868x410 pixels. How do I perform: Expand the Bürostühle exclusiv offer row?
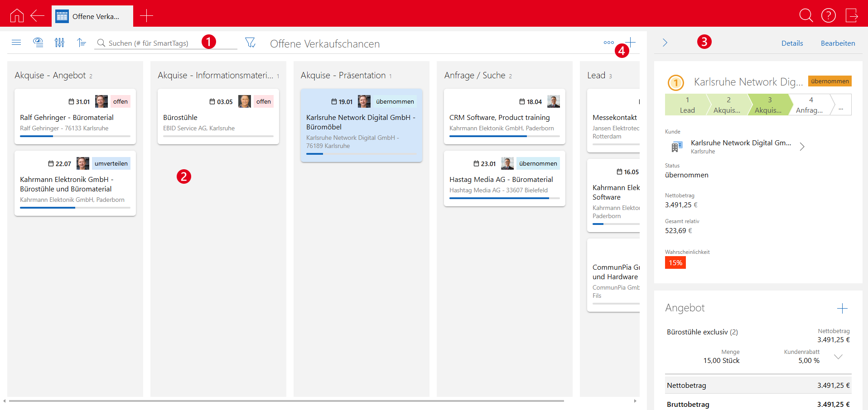[x=838, y=357]
